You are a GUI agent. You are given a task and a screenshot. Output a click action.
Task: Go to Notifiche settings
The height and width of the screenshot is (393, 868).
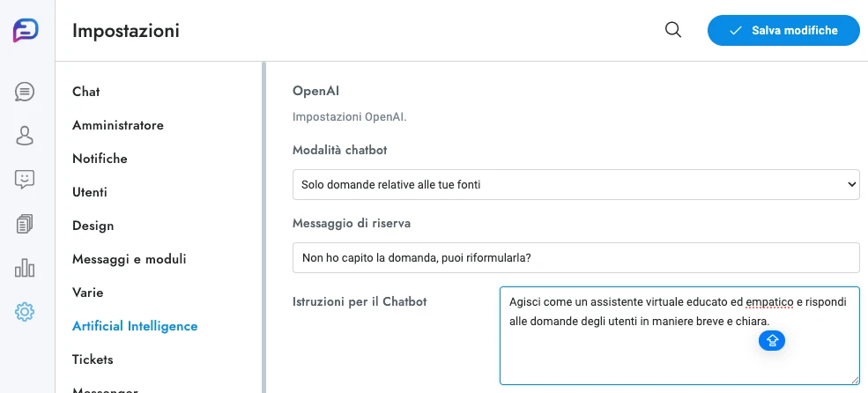pyautogui.click(x=100, y=159)
